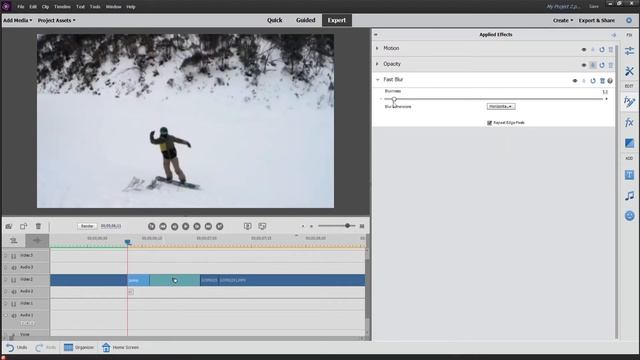Toggle the Audio 2 track speaker icon

tap(14, 292)
